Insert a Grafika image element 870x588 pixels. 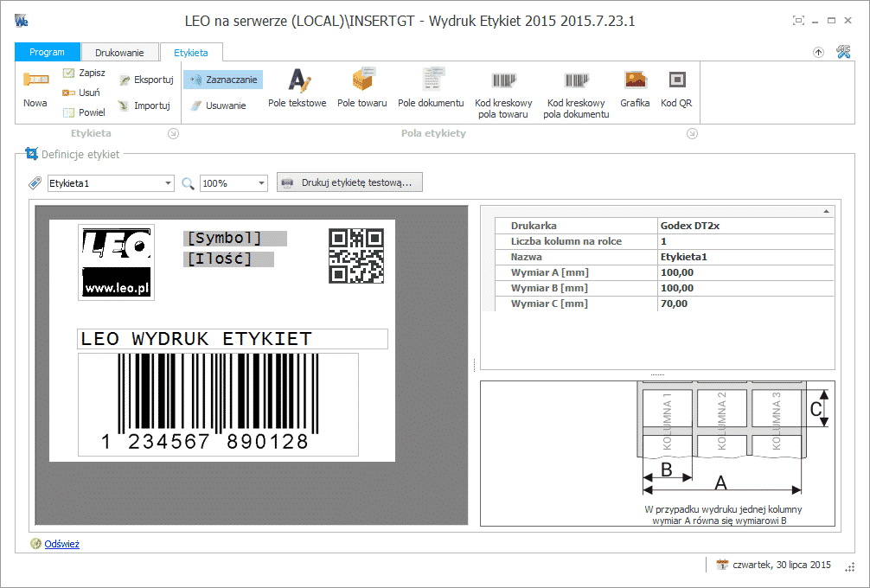click(x=635, y=89)
